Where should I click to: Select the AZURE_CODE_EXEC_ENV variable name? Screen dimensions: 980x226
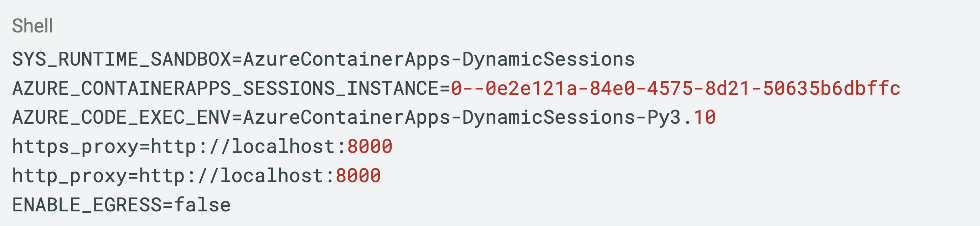point(122,117)
